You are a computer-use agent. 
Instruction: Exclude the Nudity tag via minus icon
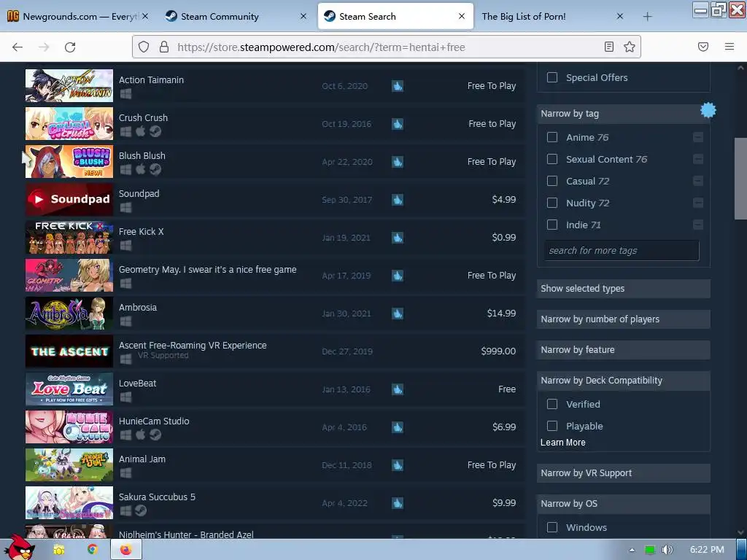(x=698, y=203)
